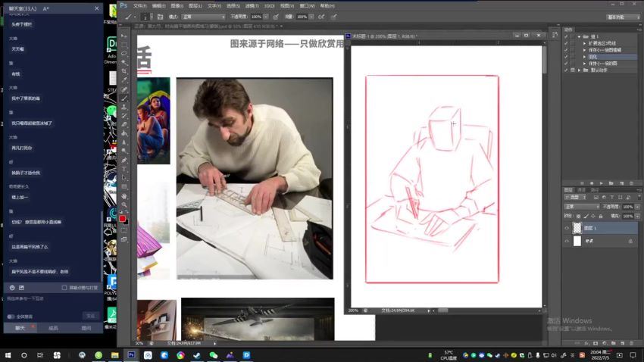Open the workspace switcher dropdown at top right
644x362 pixels.
pyautogui.click(x=624, y=17)
